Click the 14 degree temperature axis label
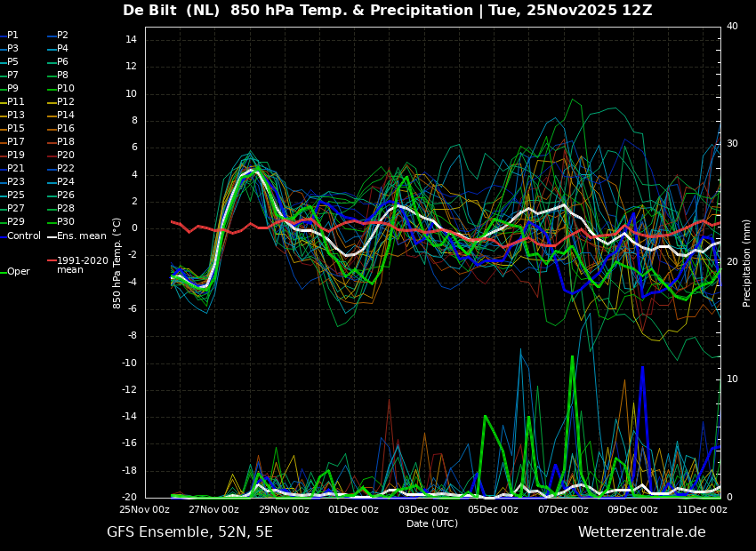756x551 pixels. pyautogui.click(x=131, y=39)
